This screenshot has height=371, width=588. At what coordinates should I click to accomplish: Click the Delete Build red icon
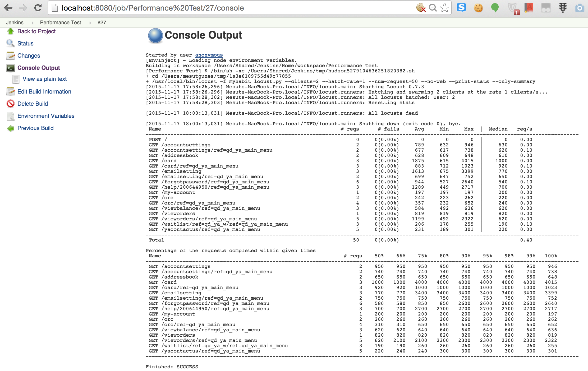point(11,104)
